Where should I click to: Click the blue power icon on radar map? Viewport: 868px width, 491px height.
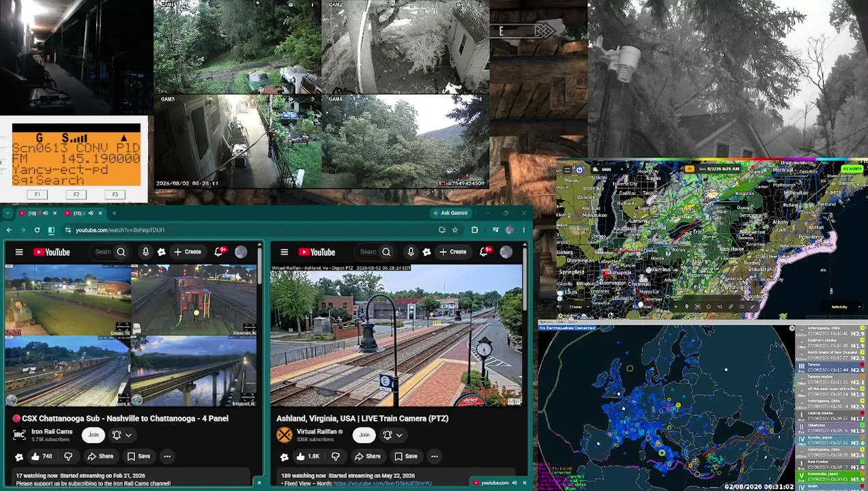[579, 170]
